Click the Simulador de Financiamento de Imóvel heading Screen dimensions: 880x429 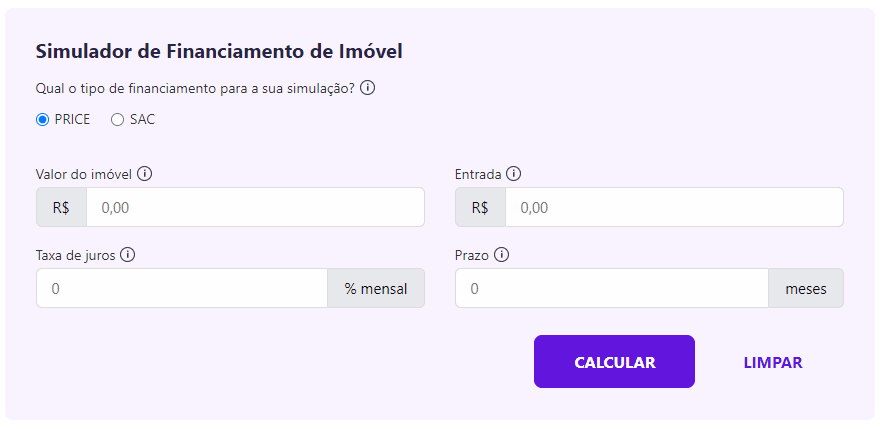219,51
